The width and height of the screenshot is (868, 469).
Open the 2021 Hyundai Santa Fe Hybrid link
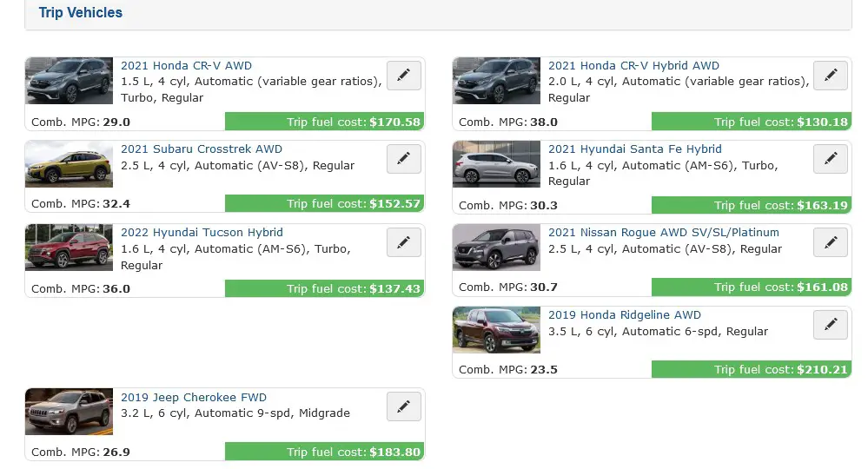tap(635, 149)
